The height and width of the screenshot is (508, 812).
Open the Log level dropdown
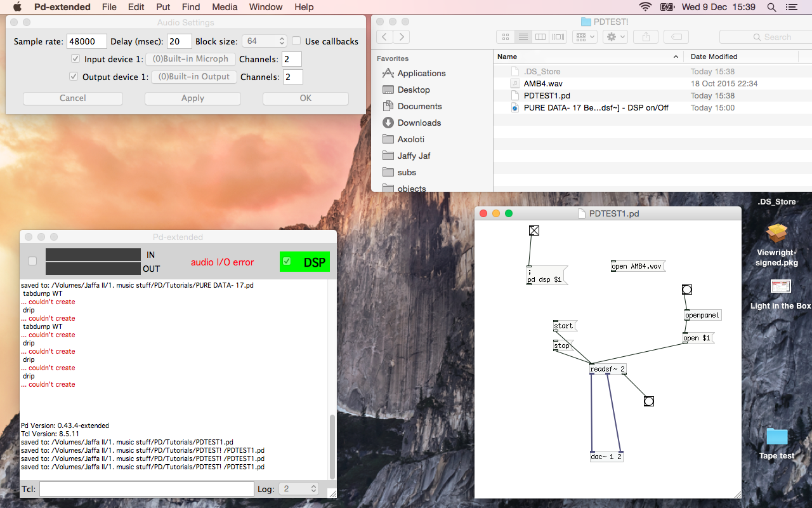[x=298, y=488]
